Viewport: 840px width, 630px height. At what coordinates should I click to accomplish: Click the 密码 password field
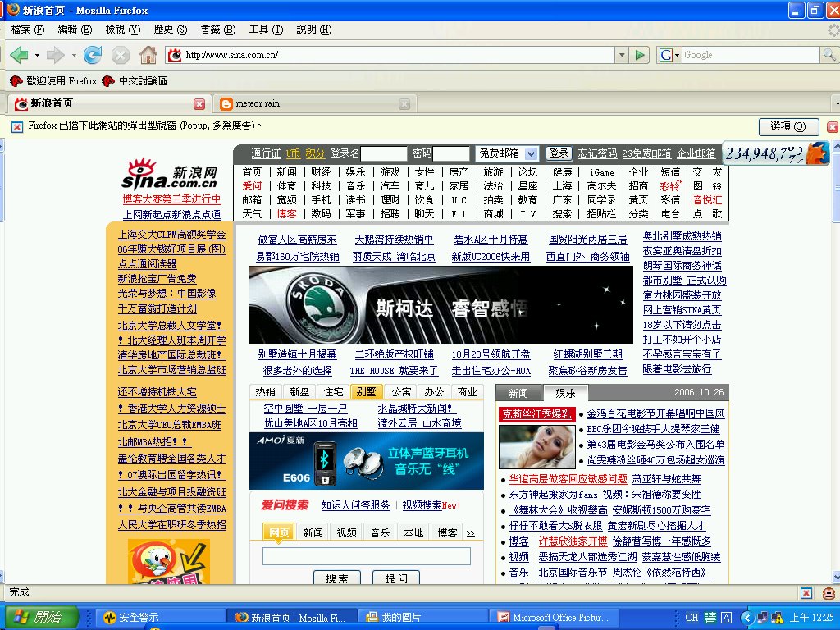coord(451,153)
